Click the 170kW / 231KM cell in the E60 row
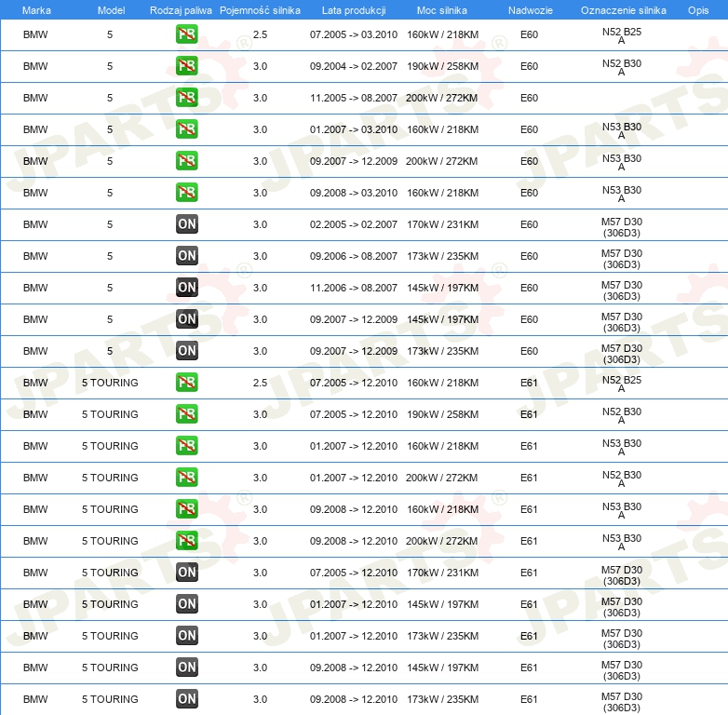The image size is (728, 715). coord(442,224)
